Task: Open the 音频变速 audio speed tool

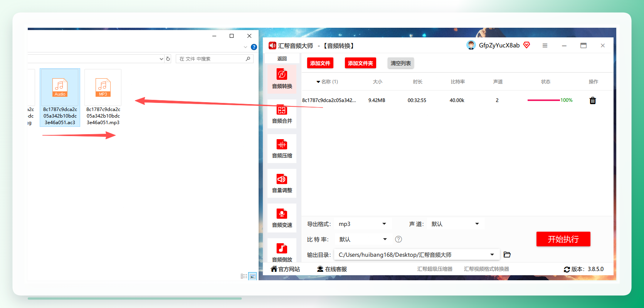Action: [282, 218]
